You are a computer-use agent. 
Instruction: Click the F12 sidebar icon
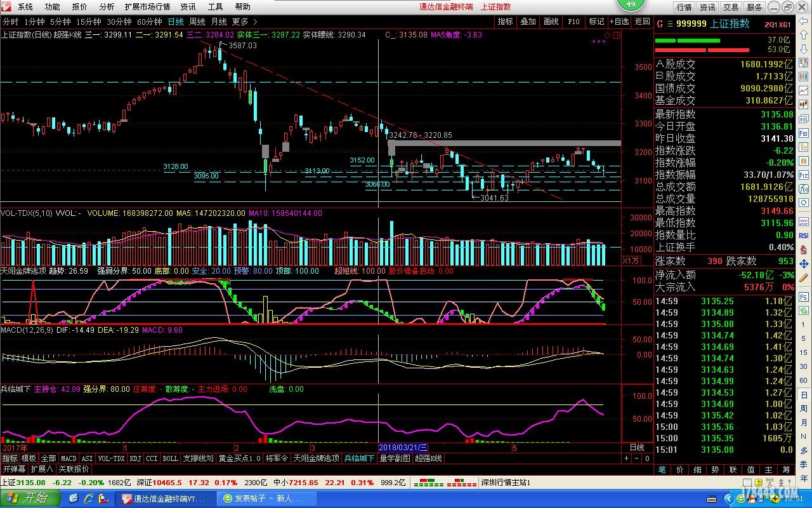[804, 175]
